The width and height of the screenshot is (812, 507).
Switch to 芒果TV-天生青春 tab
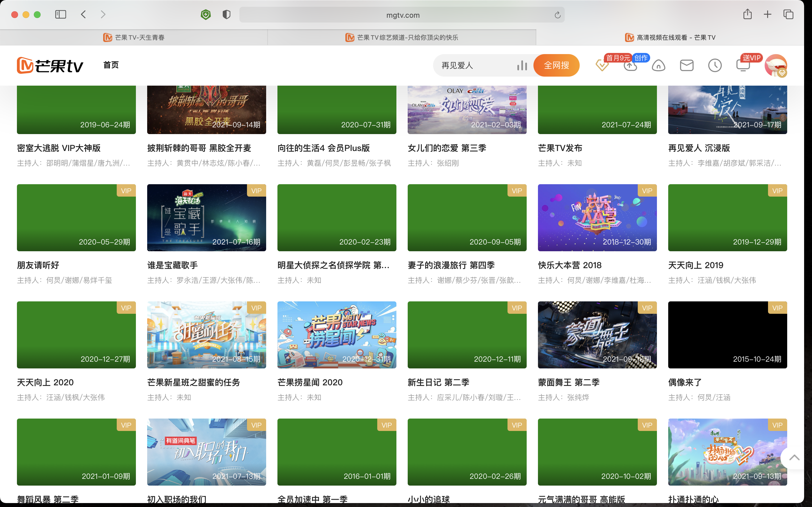point(134,37)
